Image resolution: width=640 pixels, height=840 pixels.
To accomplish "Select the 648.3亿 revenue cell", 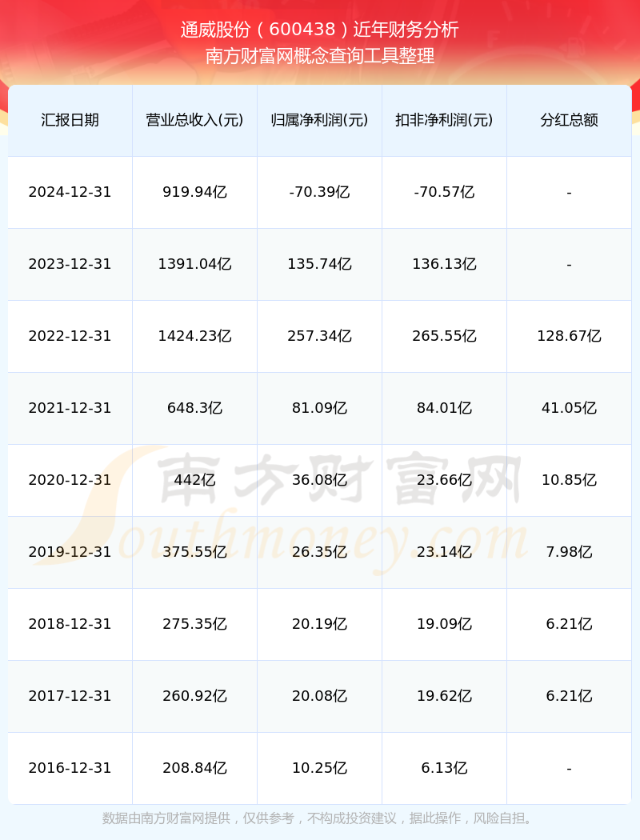I will coord(195,408).
